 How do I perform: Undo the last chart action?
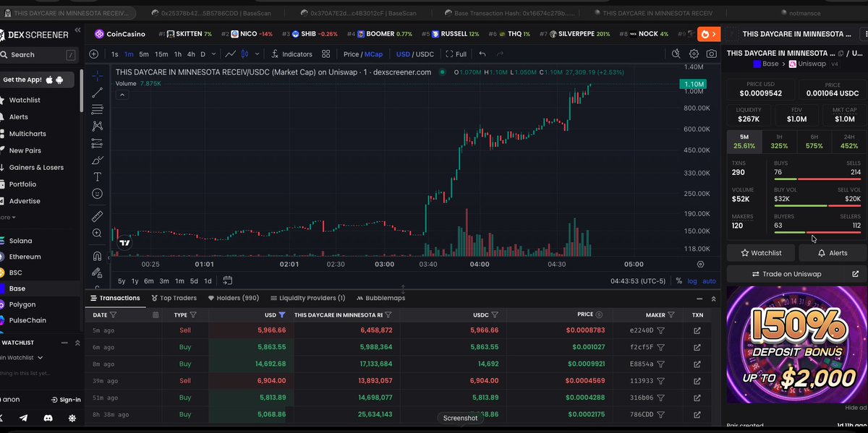[482, 54]
